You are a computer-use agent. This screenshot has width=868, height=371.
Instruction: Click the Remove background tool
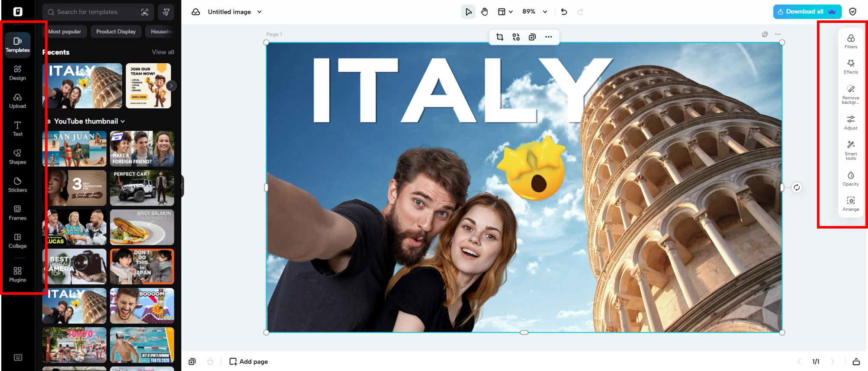851,94
